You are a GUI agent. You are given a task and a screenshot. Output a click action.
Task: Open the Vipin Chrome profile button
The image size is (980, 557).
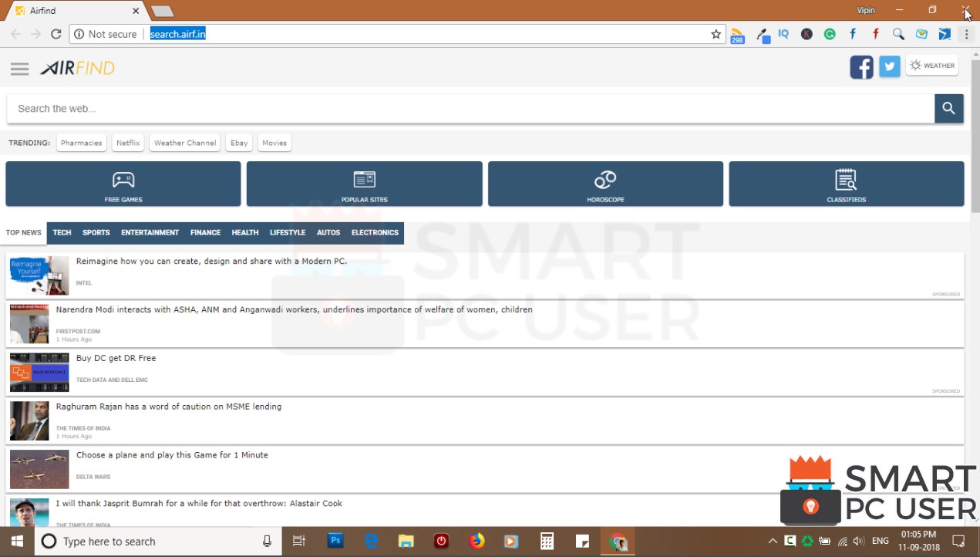click(x=866, y=10)
